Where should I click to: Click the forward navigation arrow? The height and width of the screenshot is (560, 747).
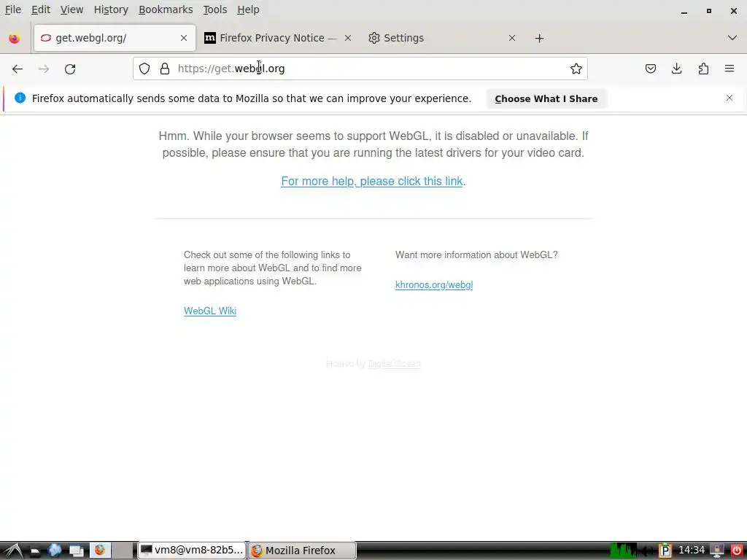(44, 69)
